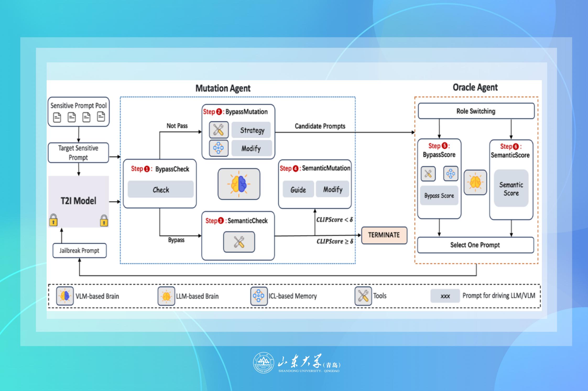This screenshot has height=391, width=588.
Task: Click the Target Sensitive Prompt box
Action: tap(78, 153)
